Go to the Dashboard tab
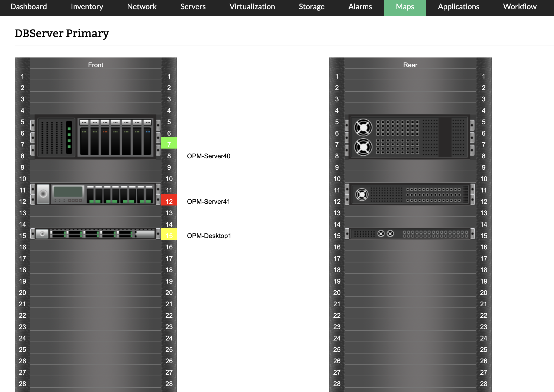The image size is (554, 392). (28, 7)
